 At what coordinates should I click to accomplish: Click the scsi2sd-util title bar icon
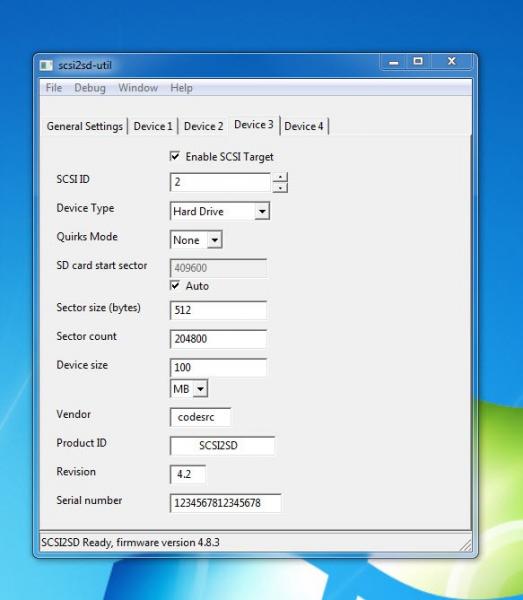[x=46, y=65]
